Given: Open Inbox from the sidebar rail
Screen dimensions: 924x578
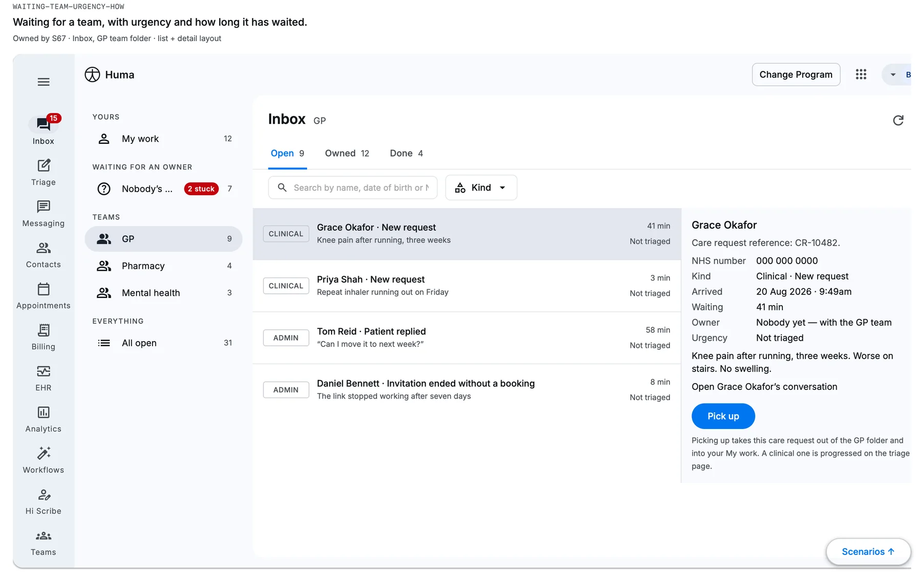Looking at the screenshot, I should 44,130.
